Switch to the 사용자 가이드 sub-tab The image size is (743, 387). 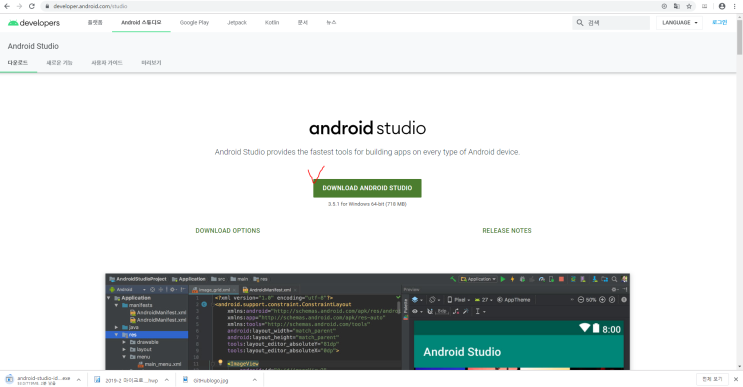(x=107, y=63)
